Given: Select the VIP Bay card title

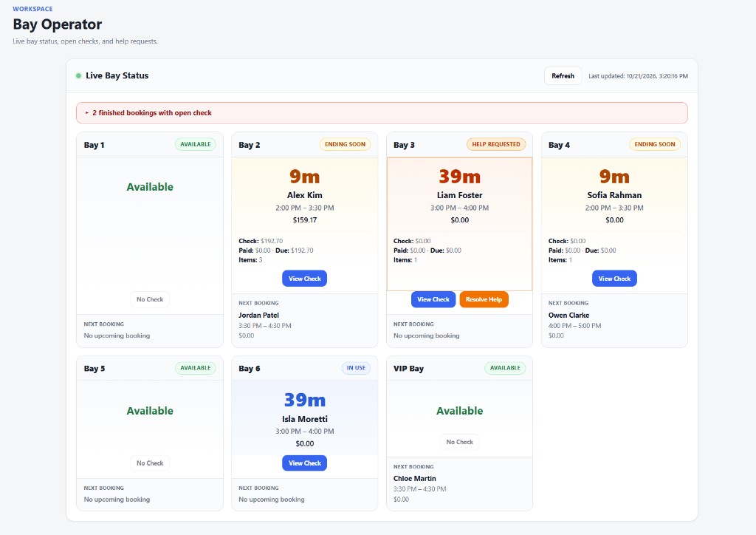Looking at the screenshot, I should [408, 369].
